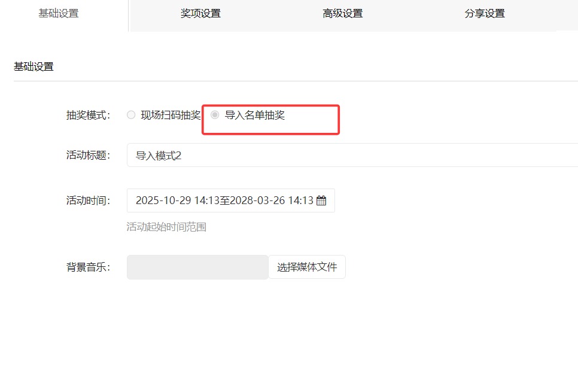Switch to the 分享设置 tab
Screen dimensions: 578x392
pos(484,14)
